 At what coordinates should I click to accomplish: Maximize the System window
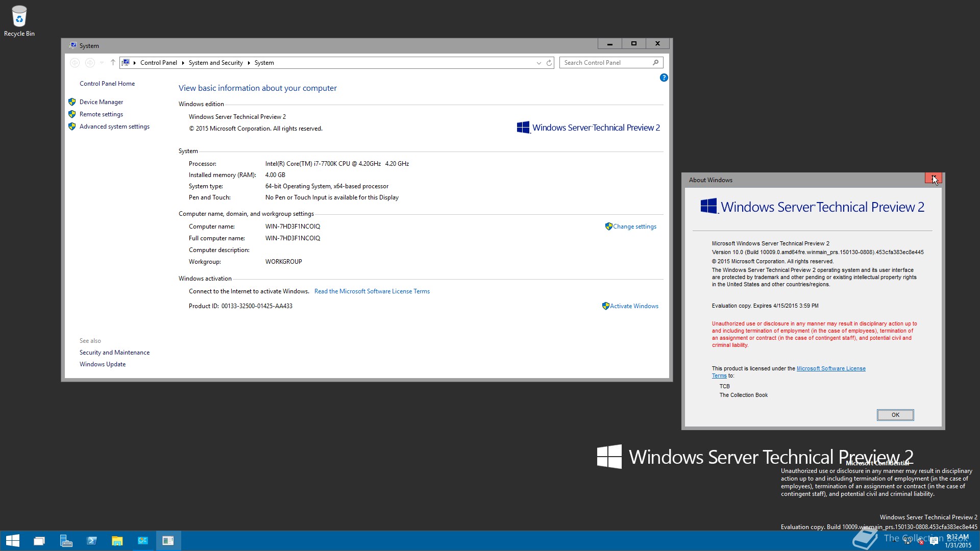tap(633, 44)
